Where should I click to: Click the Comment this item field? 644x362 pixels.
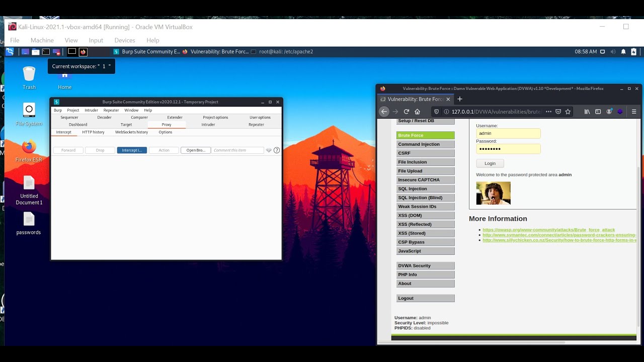click(x=237, y=150)
